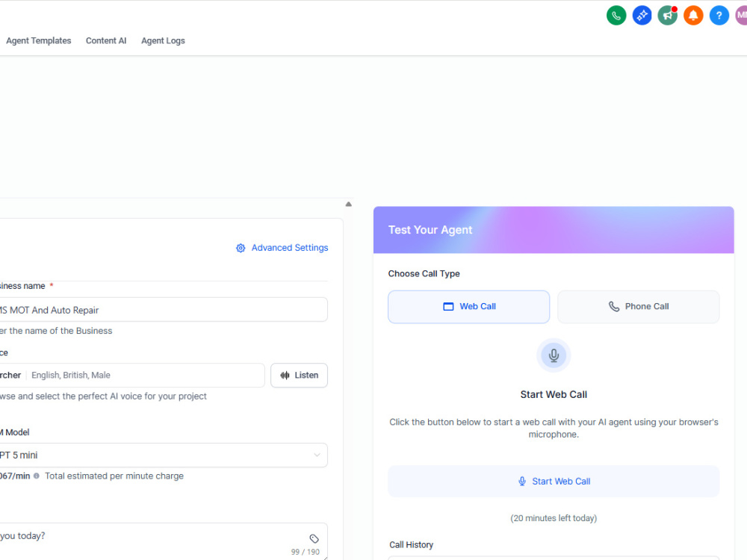Image resolution: width=747 pixels, height=560 pixels.
Task: Click the 'Test Your Agent' header
Action: pyautogui.click(x=430, y=230)
